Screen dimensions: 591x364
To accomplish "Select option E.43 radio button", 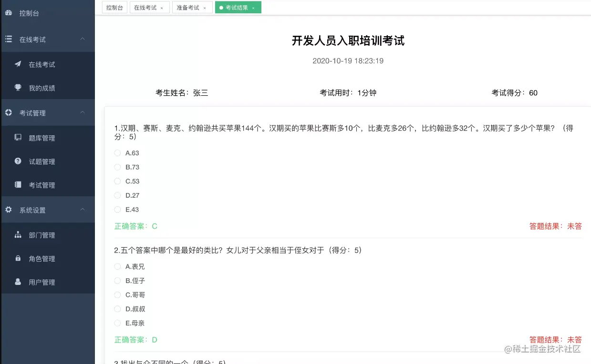I will [x=117, y=210].
